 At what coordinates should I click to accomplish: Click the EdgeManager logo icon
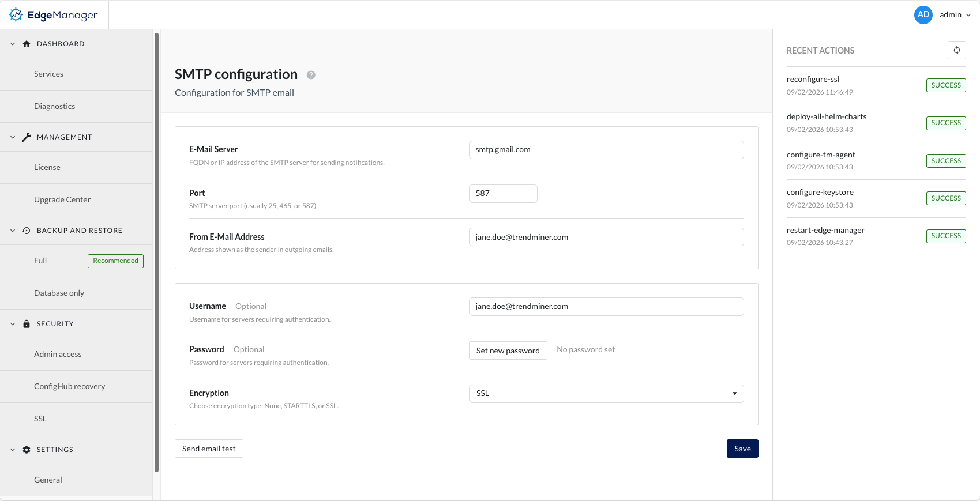(16, 15)
